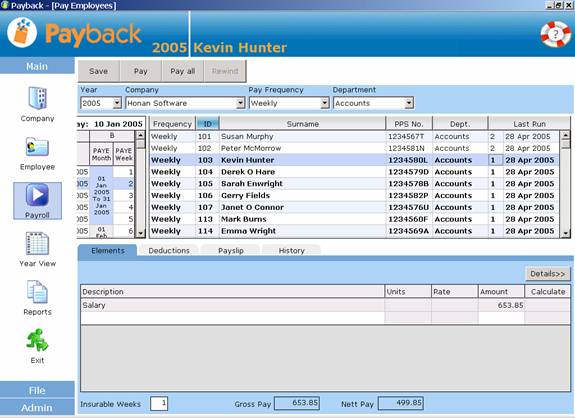Image resolution: width=575 pixels, height=418 pixels.
Task: Click the pay period list scroll down arrow
Action: [140, 233]
